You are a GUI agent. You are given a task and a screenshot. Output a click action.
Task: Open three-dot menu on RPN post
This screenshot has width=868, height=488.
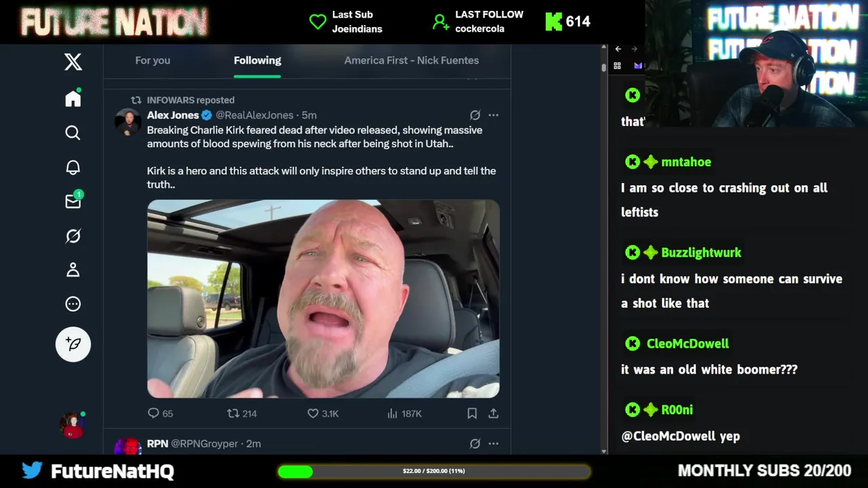click(x=494, y=443)
